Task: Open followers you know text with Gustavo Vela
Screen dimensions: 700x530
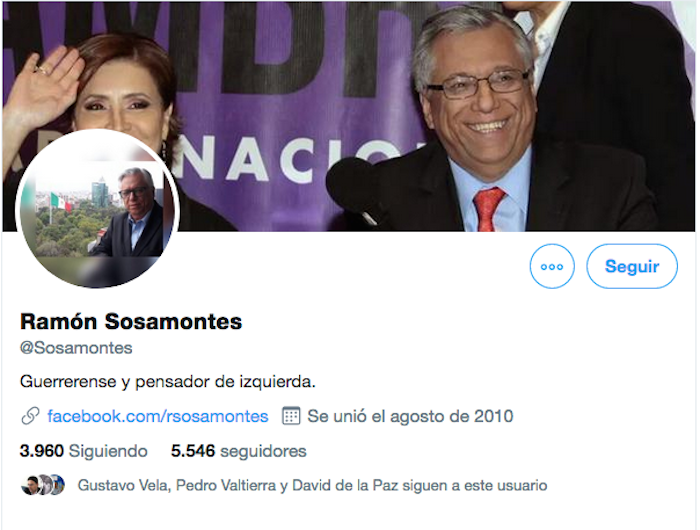Action: (x=312, y=485)
